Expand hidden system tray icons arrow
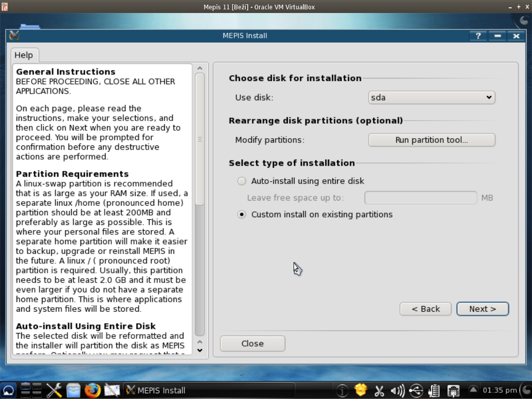 473,390
